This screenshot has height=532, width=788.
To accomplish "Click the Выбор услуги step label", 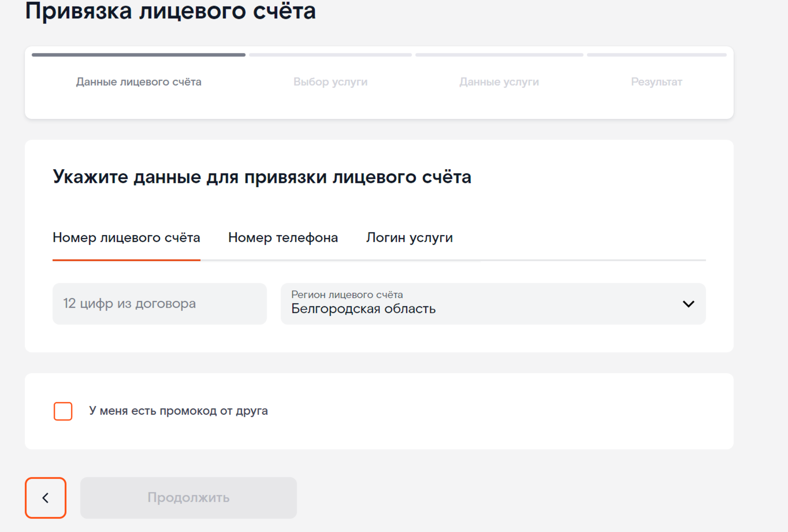I will (330, 82).
